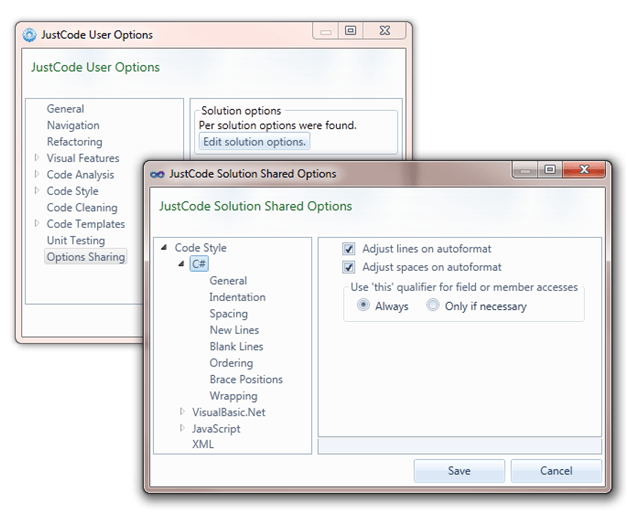
Task: Open General under C# code style
Action: [228, 281]
